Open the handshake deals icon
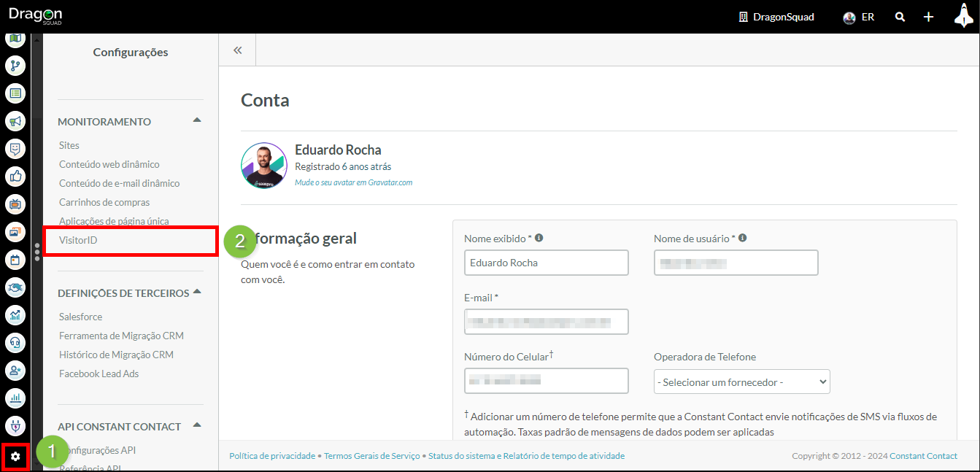The height and width of the screenshot is (472, 980). pos(15,287)
